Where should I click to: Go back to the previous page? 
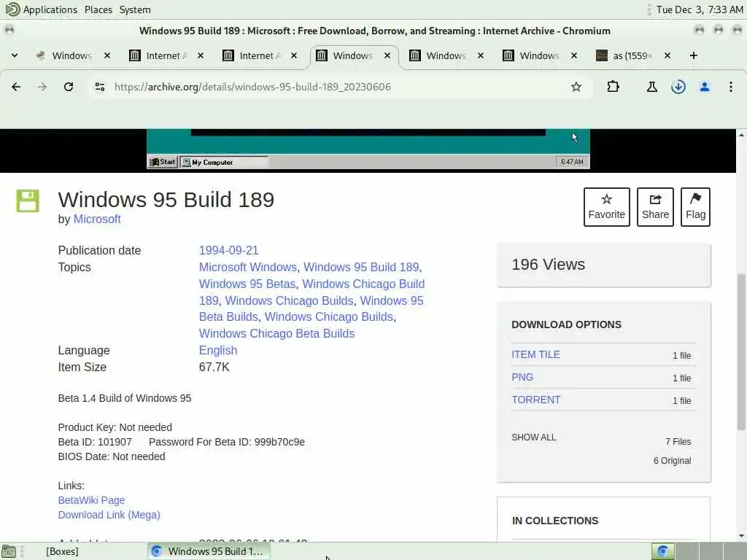point(16,87)
